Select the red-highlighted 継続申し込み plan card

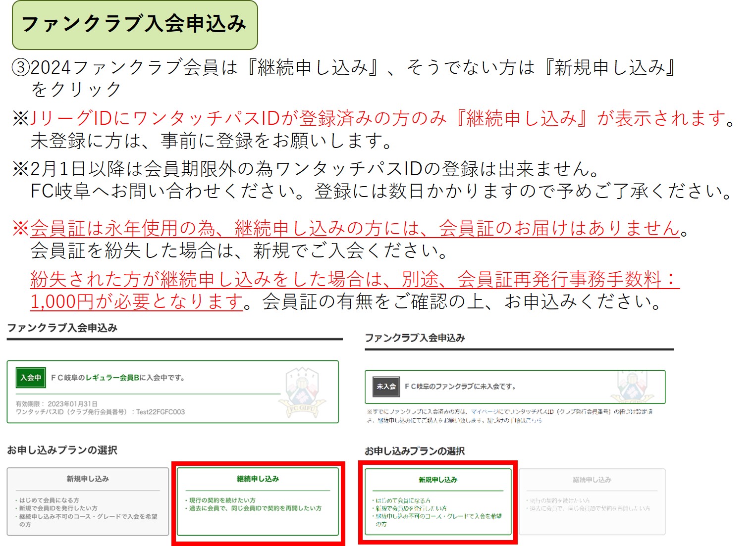pyautogui.click(x=258, y=501)
